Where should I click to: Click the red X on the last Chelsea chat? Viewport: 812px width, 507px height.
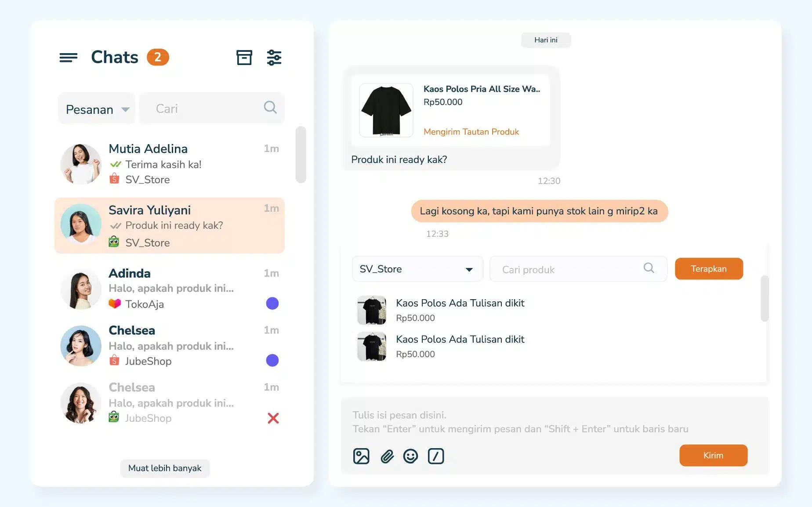coord(273,418)
